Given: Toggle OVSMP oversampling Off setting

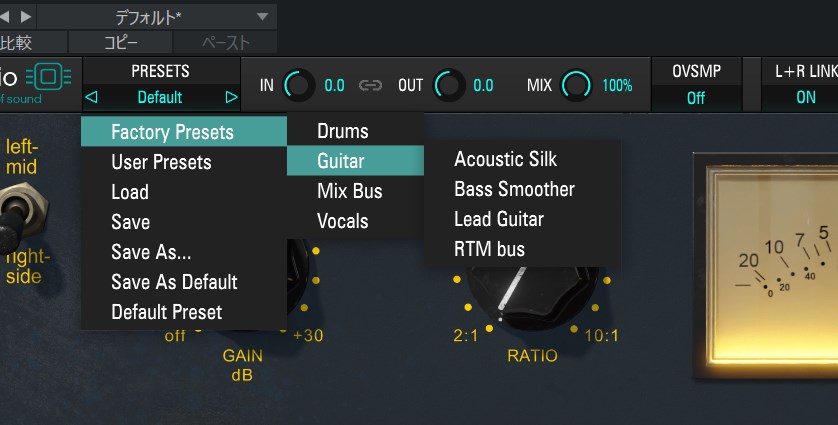Looking at the screenshot, I should click(696, 98).
